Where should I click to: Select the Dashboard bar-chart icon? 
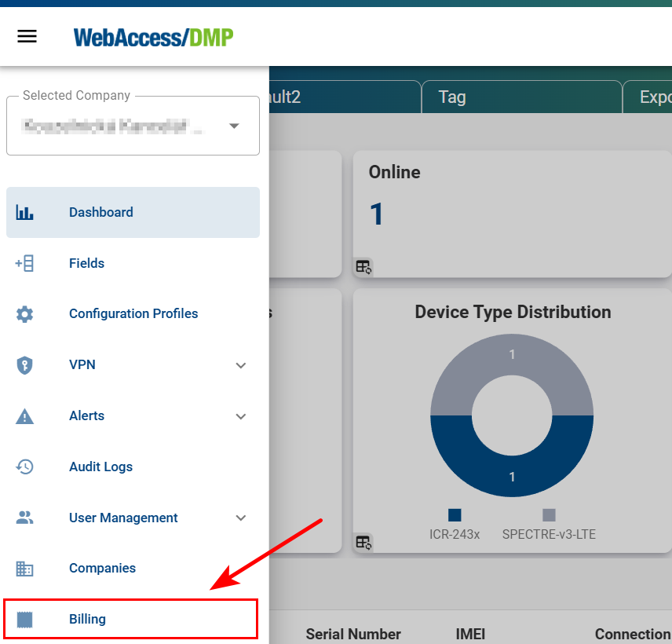[x=24, y=212]
